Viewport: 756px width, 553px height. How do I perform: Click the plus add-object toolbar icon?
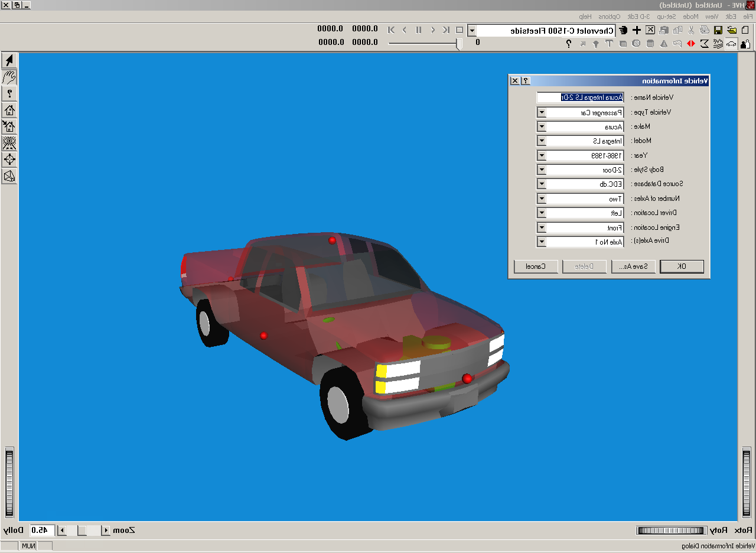coord(637,30)
